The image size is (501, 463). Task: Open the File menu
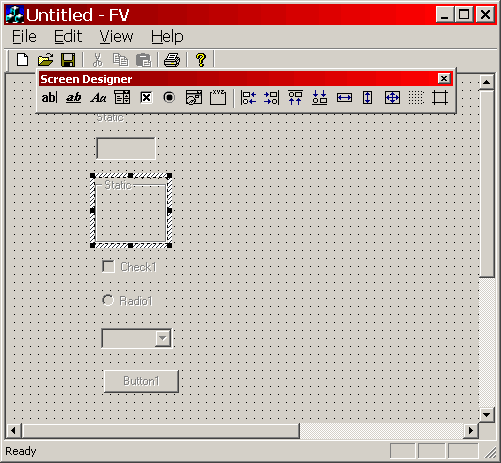24,36
